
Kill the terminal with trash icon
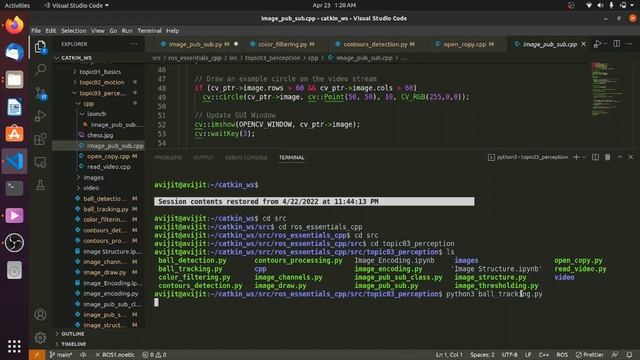pos(607,157)
